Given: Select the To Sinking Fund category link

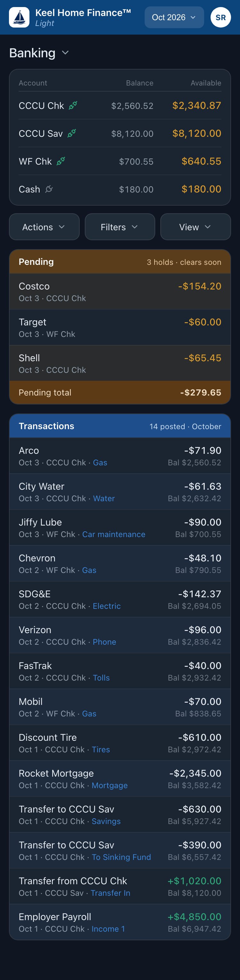Looking at the screenshot, I should (121, 857).
